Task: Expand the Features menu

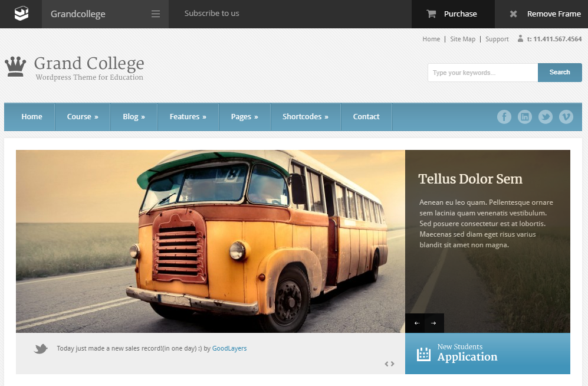Action: 188,117
